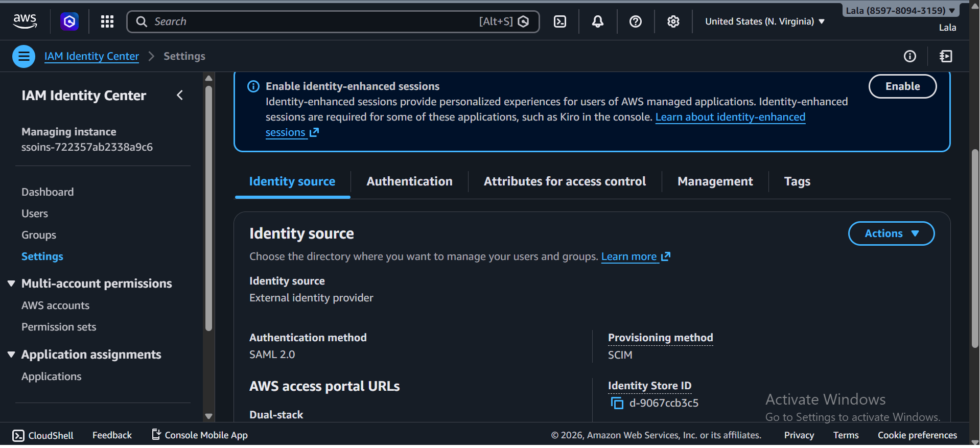
Task: Open the Management tab
Action: point(715,181)
